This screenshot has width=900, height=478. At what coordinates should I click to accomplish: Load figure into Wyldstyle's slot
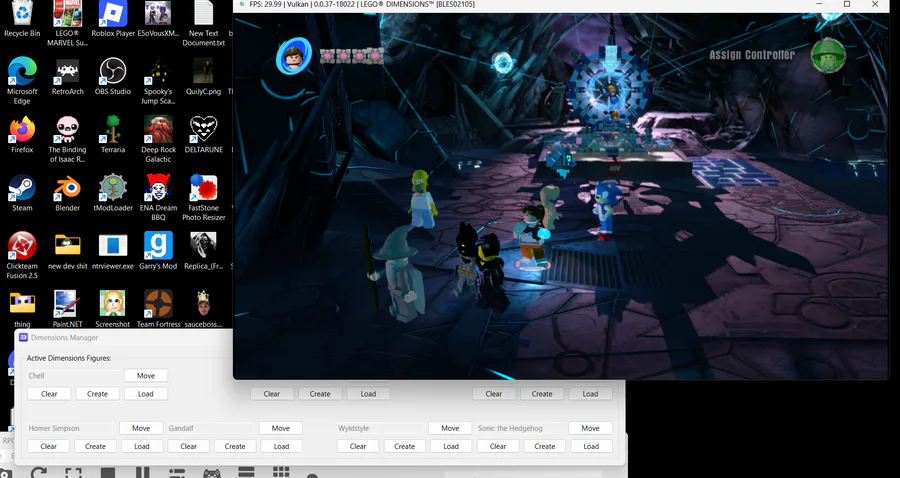coord(451,446)
